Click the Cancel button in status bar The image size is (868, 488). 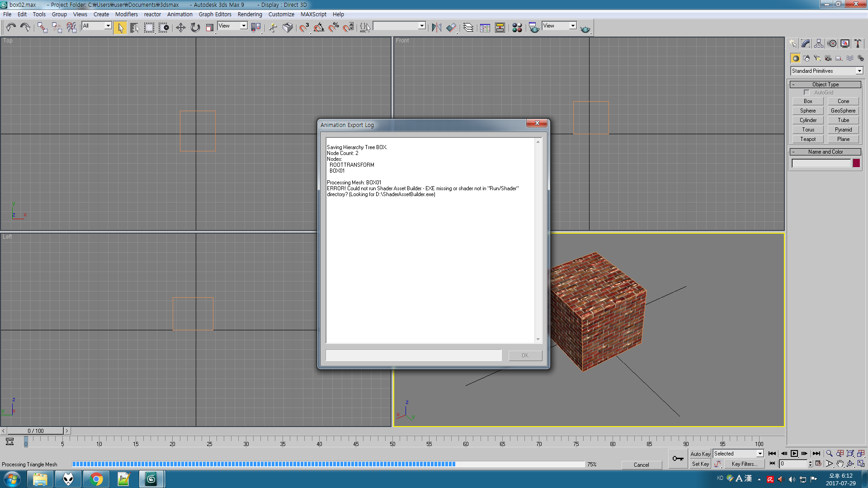pyautogui.click(x=642, y=465)
